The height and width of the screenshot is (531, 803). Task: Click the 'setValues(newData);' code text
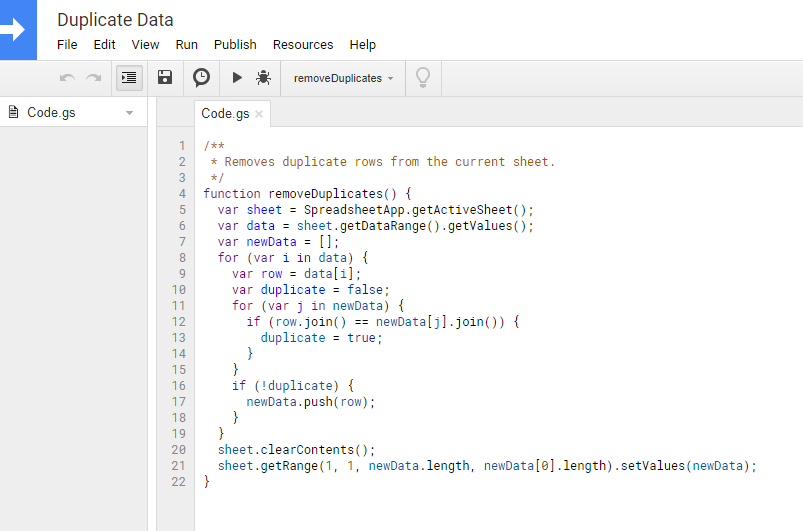689,466
